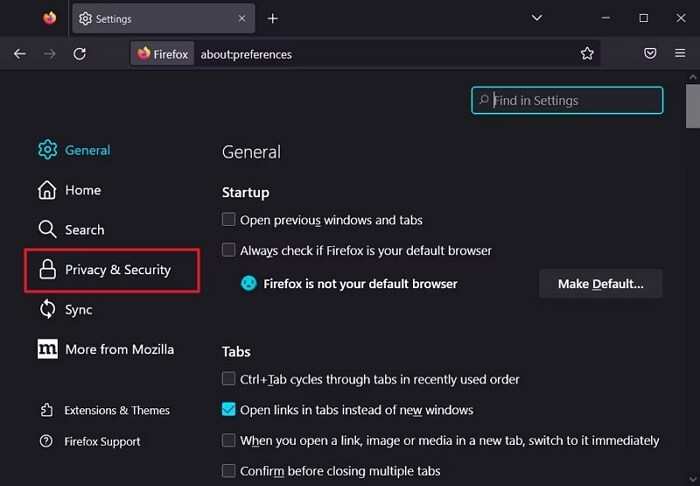Image resolution: width=700 pixels, height=486 pixels.
Task: Open the Pocket save icon
Action: coord(650,54)
